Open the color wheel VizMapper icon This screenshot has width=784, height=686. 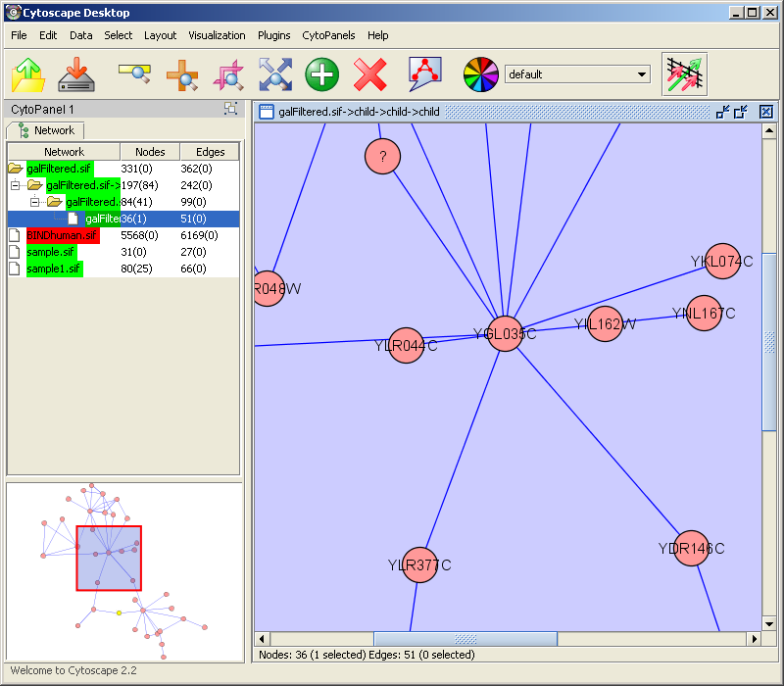click(x=481, y=74)
